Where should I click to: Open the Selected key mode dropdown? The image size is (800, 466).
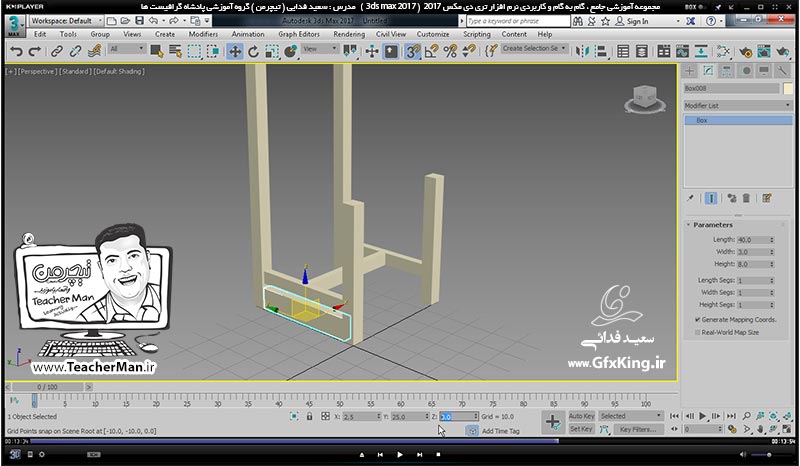click(x=631, y=416)
